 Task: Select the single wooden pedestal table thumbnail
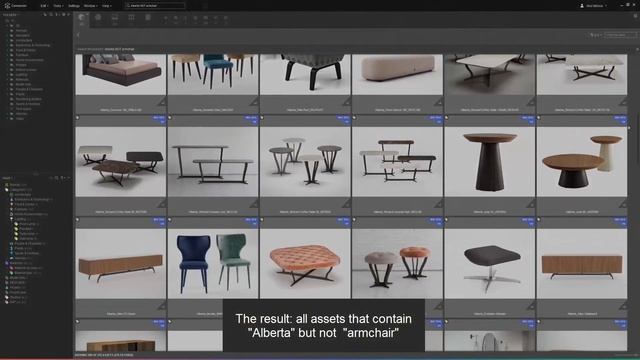click(x=489, y=162)
